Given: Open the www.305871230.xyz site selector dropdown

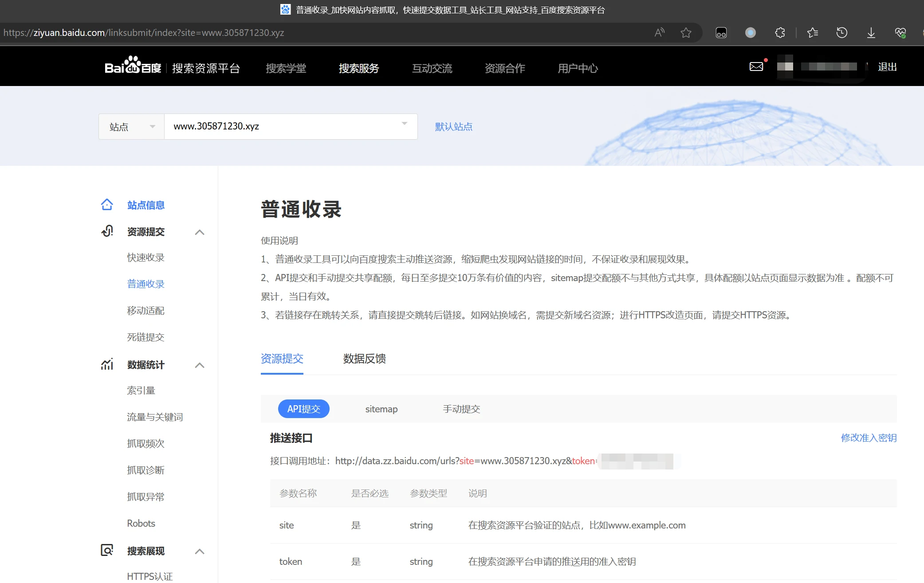Looking at the screenshot, I should (x=291, y=126).
